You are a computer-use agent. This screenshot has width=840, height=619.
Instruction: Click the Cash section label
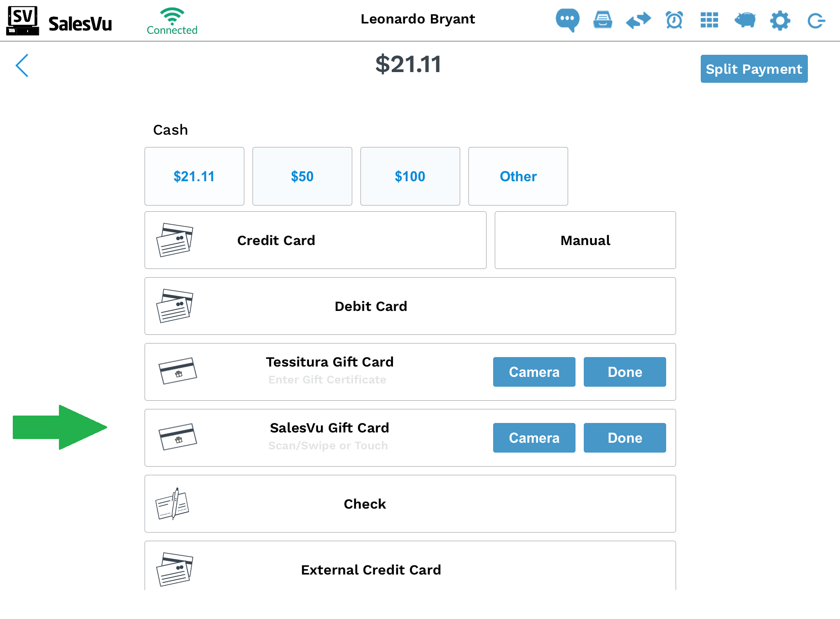pyautogui.click(x=171, y=130)
